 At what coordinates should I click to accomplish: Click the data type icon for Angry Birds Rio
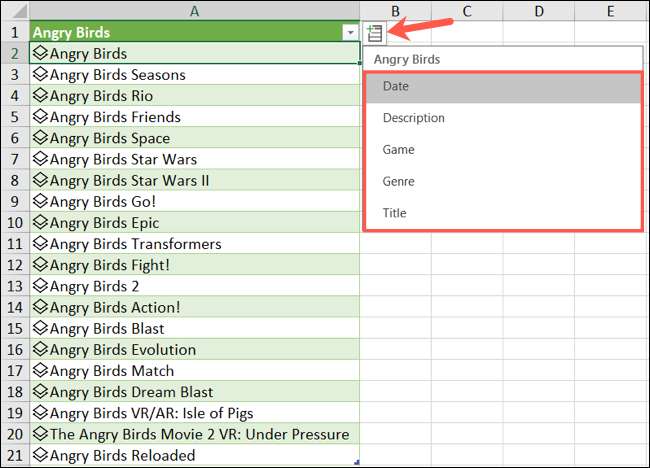(x=41, y=96)
